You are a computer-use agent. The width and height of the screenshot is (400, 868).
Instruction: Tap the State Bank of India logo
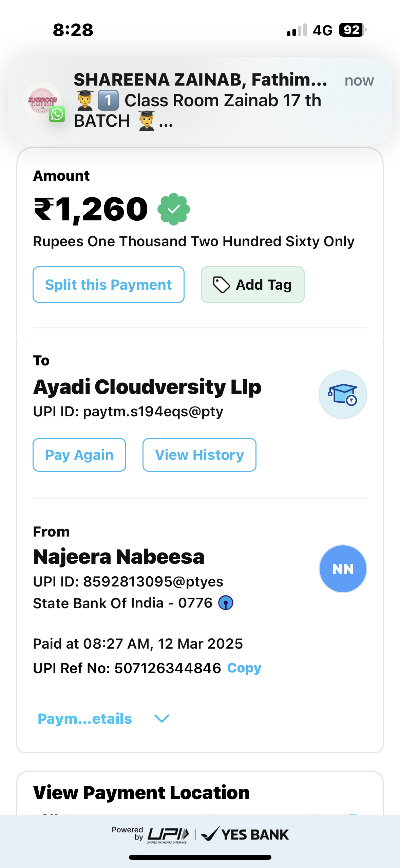(x=226, y=603)
